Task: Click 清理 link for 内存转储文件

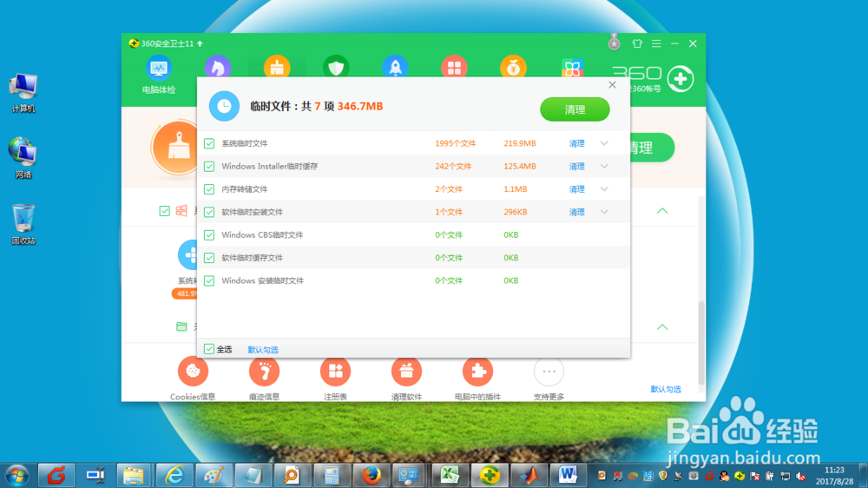Action: pos(577,189)
